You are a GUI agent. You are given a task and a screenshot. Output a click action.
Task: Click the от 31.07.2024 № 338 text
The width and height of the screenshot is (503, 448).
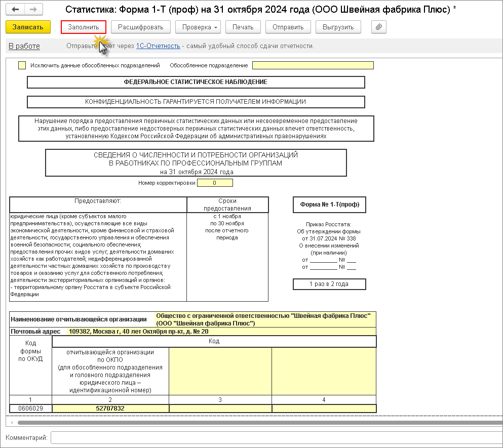pyautogui.click(x=329, y=238)
